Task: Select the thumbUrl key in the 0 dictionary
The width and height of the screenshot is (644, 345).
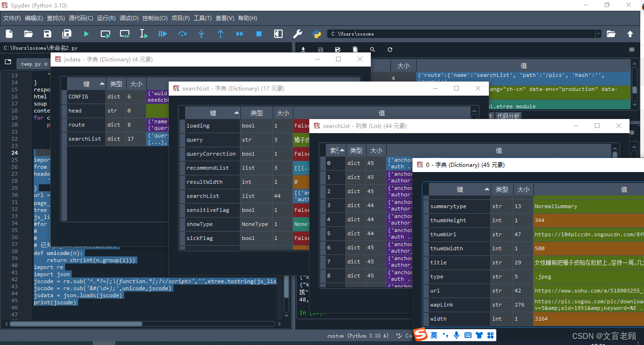Action: (x=460, y=234)
